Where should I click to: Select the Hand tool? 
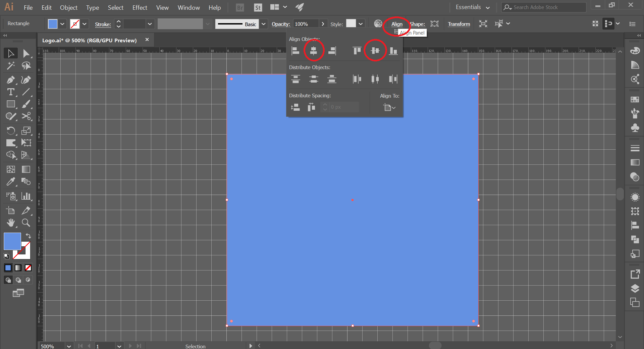11,222
